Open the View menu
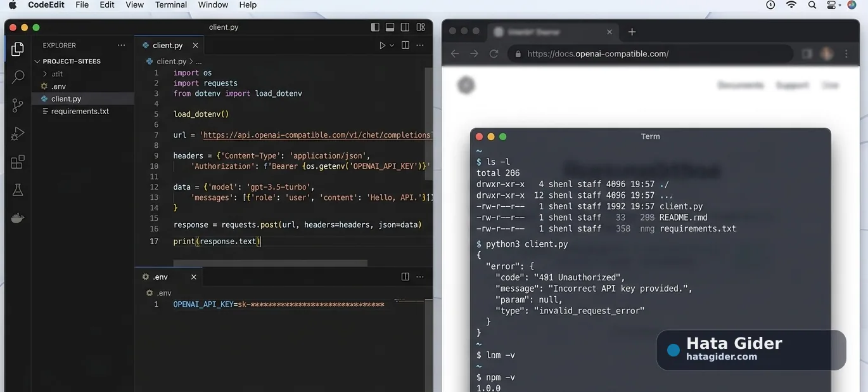Screen dimensions: 868x392 point(134,5)
